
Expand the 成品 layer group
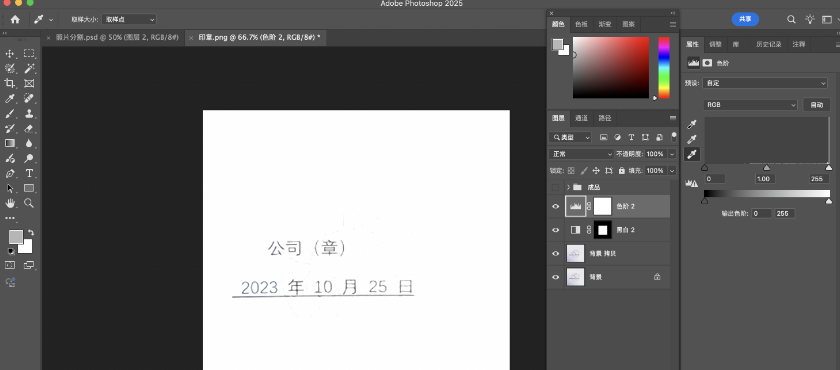click(x=568, y=187)
